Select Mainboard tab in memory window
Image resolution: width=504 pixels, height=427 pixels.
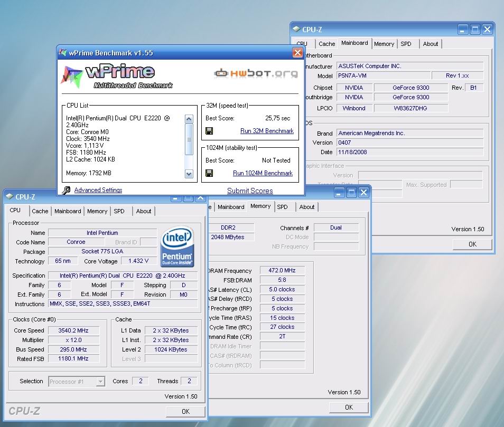[231, 207]
